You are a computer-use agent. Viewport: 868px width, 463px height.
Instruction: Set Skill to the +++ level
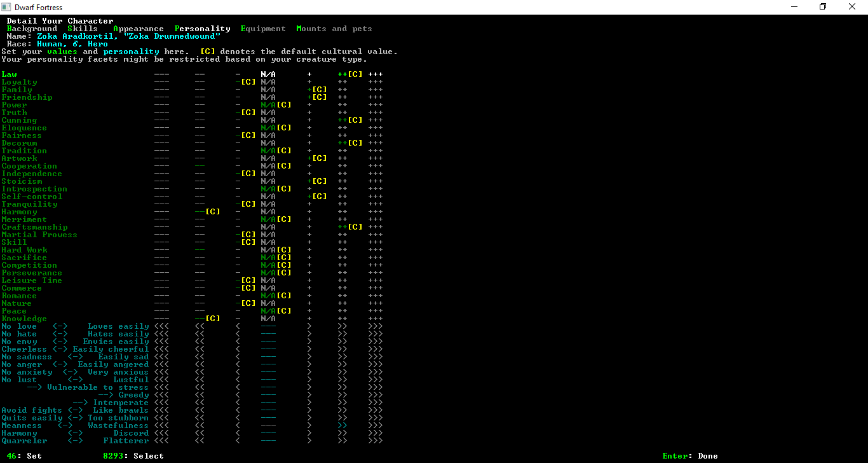click(375, 242)
